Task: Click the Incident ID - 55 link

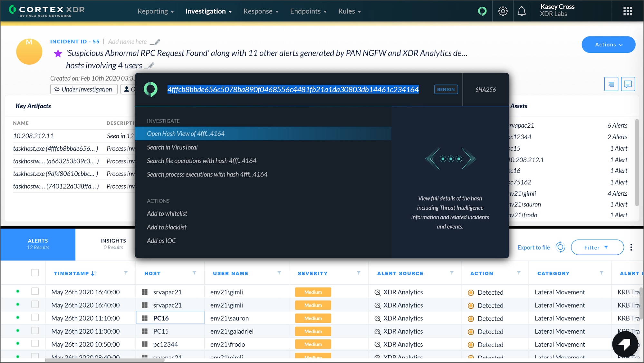Action: [x=75, y=42]
